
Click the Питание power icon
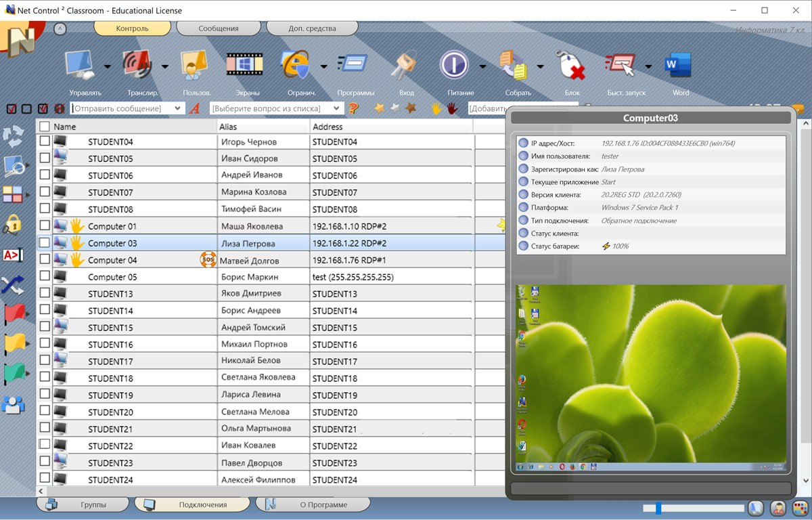click(454, 66)
